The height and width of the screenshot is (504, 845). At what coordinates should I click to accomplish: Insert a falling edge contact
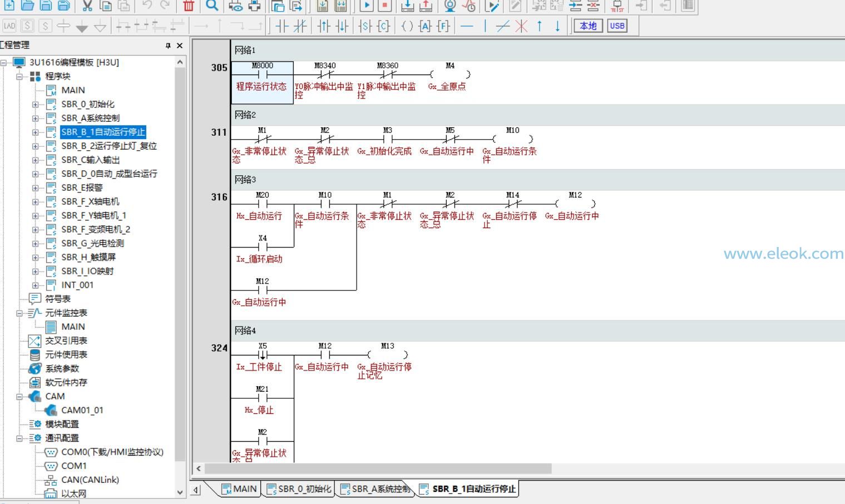click(x=342, y=26)
